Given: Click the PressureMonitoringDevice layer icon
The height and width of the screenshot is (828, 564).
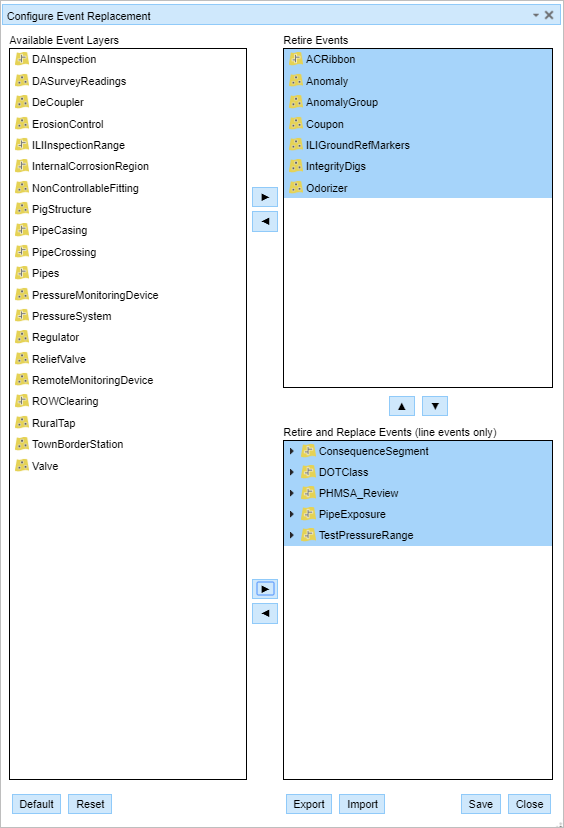Looking at the screenshot, I should point(22,294).
